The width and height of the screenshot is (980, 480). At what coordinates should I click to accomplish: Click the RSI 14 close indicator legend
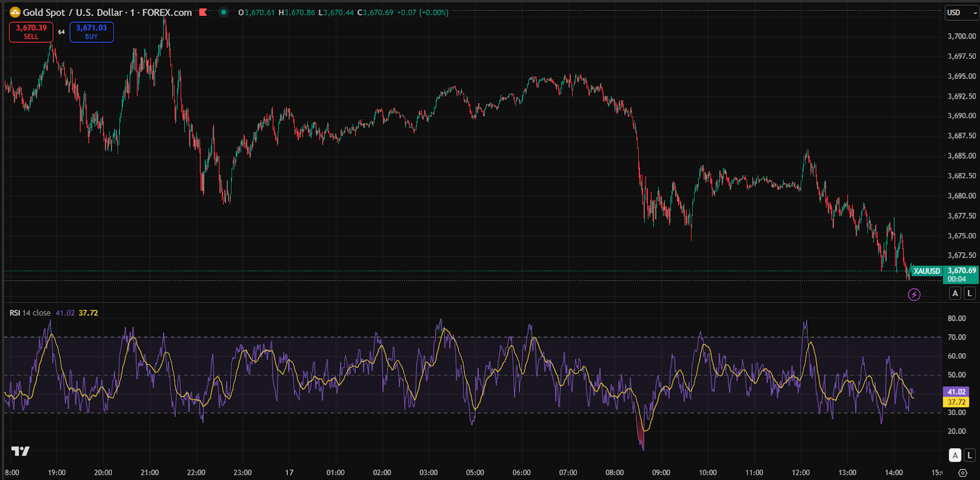(31, 313)
